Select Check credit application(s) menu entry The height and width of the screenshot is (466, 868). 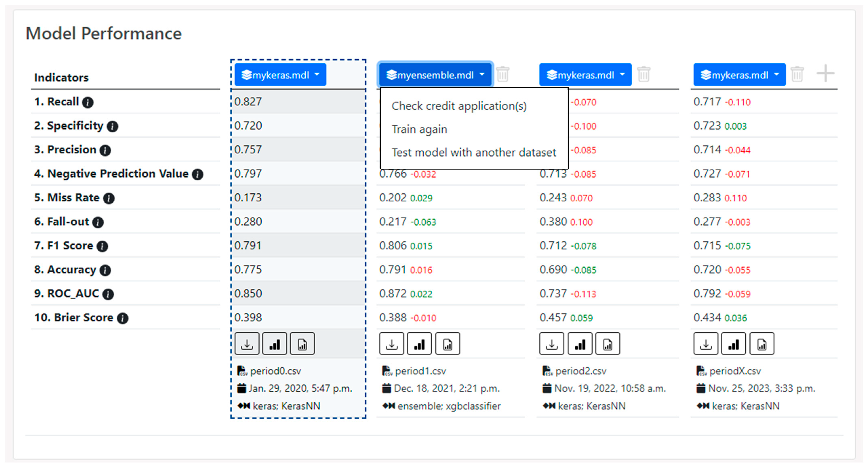pos(459,106)
